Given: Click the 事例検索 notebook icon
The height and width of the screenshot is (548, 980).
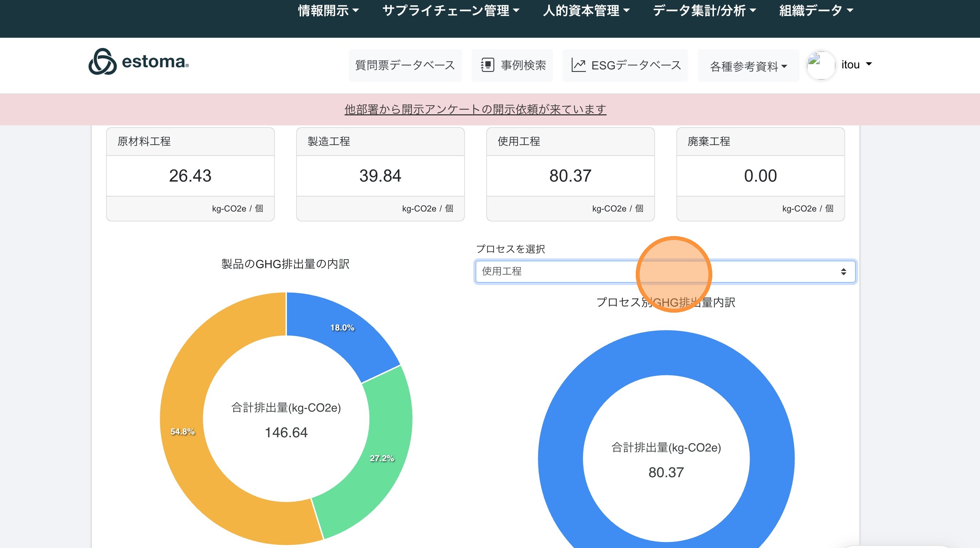Looking at the screenshot, I should [487, 65].
